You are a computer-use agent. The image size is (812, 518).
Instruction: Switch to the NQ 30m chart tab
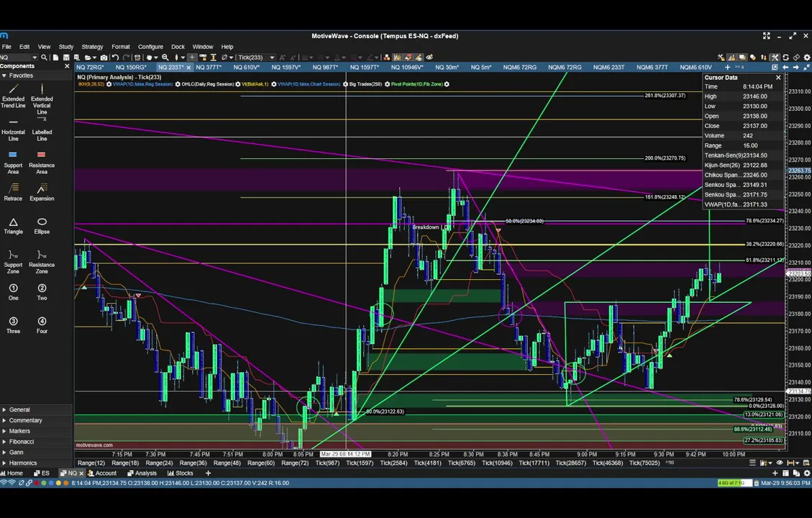447,68
